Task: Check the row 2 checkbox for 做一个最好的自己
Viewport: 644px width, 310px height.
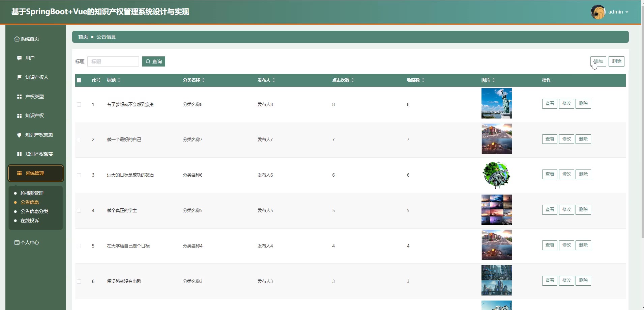Action: 79,140
